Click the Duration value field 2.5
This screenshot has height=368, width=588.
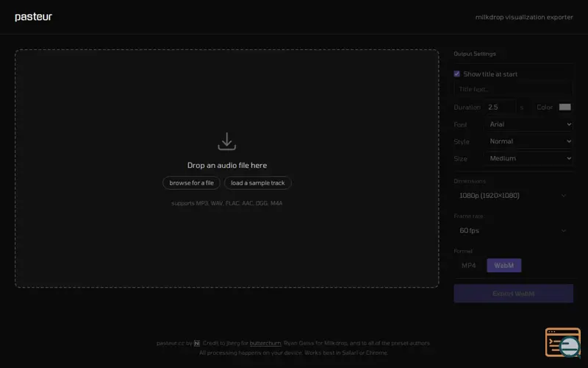click(501, 107)
